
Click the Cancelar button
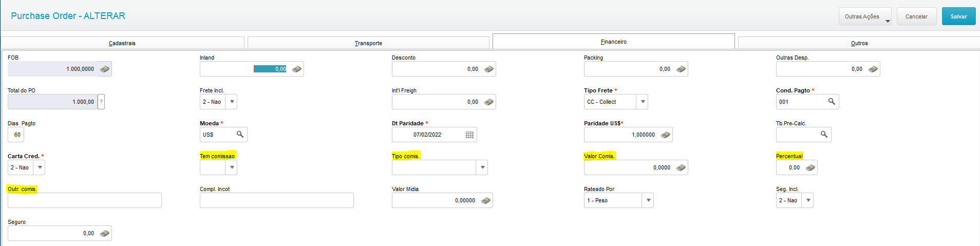click(916, 16)
